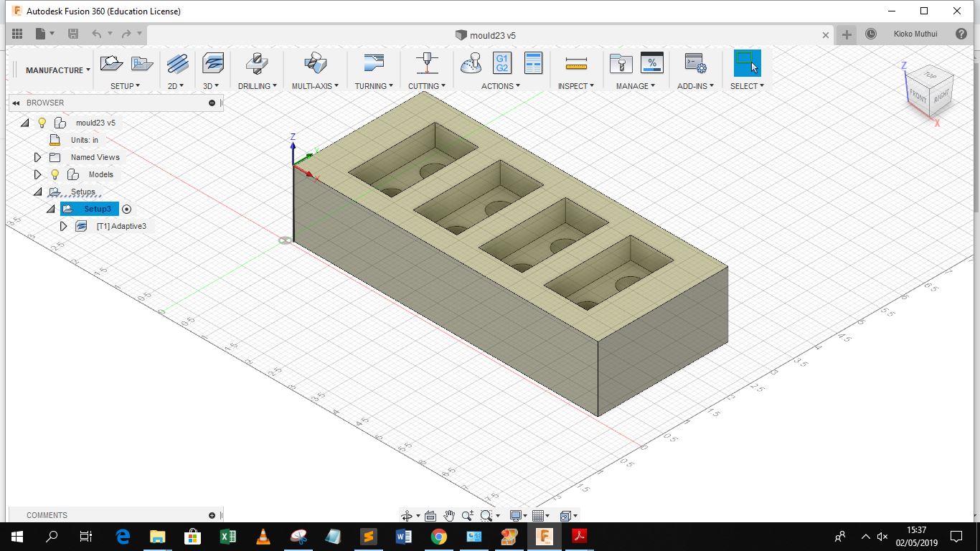Expand the Named Views tree node
The height and width of the screenshot is (551, 980).
click(38, 157)
